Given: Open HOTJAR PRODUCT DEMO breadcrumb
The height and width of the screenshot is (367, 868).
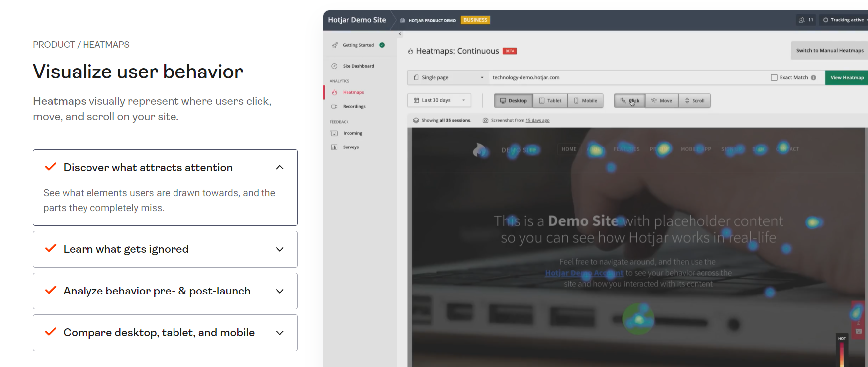Looking at the screenshot, I should point(428,21).
